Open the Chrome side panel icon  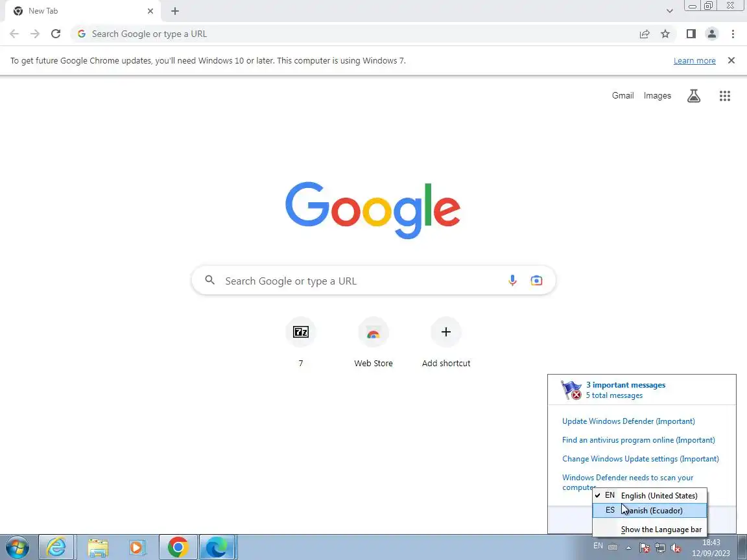tap(691, 34)
